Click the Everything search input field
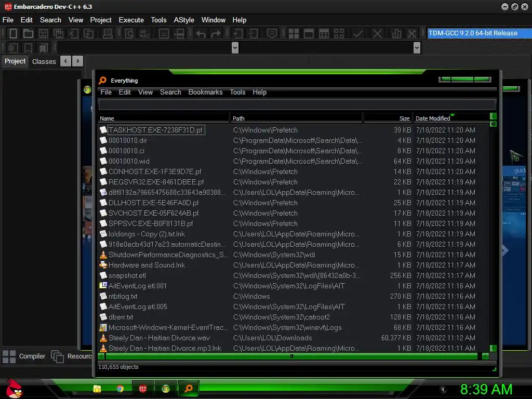This screenshot has width=532, height=399. click(x=297, y=105)
